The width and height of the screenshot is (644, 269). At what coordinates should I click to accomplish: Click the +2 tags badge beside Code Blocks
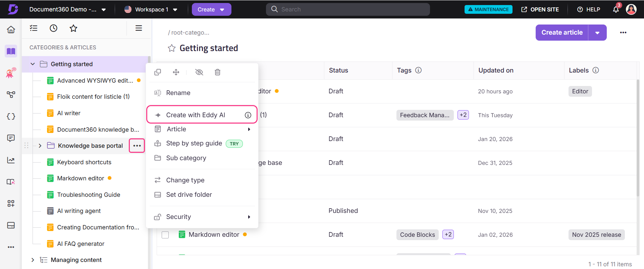[448, 234]
